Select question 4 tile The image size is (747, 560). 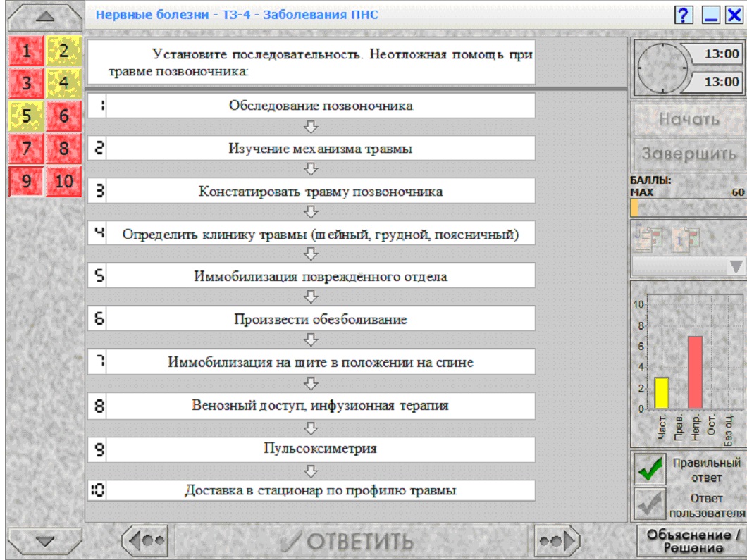coord(64,83)
